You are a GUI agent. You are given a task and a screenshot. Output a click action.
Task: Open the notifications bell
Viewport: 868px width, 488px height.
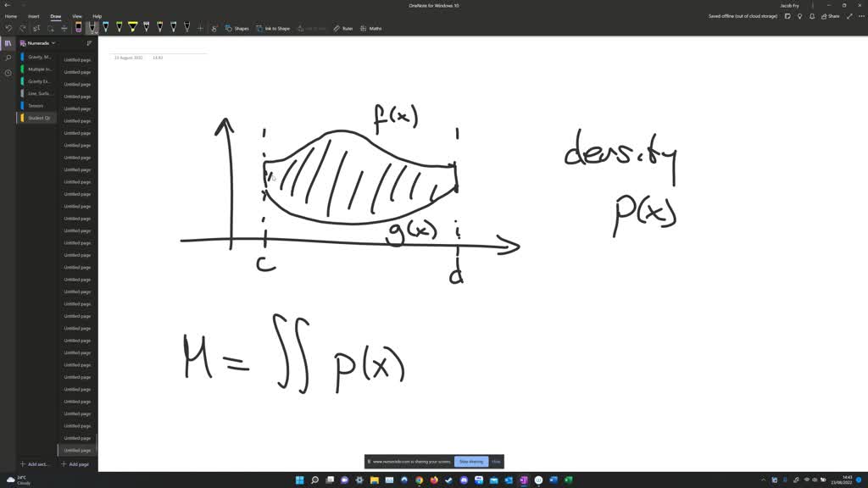pos(811,16)
